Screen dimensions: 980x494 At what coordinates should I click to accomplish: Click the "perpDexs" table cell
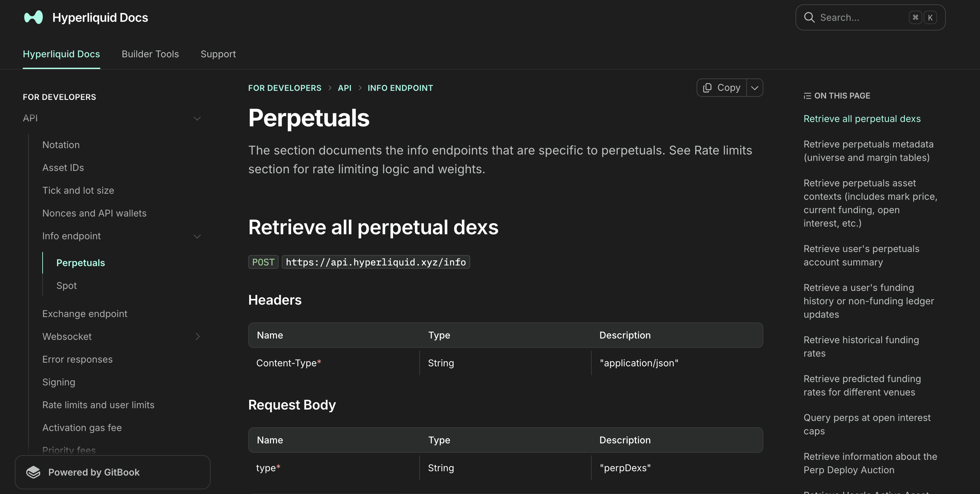[x=677, y=468]
